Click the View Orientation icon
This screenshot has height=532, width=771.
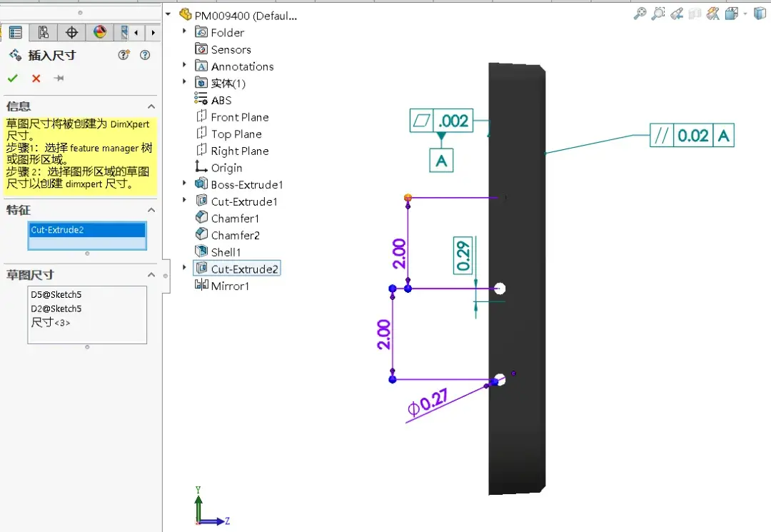(730, 14)
